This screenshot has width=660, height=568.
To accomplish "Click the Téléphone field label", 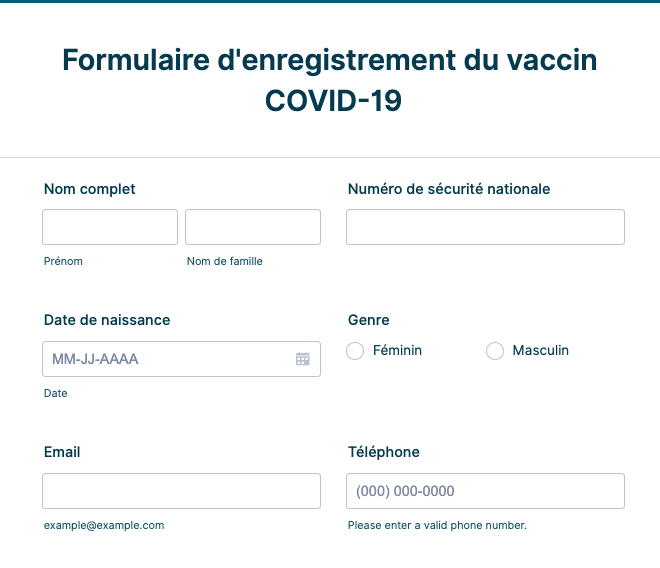I will click(x=384, y=452).
